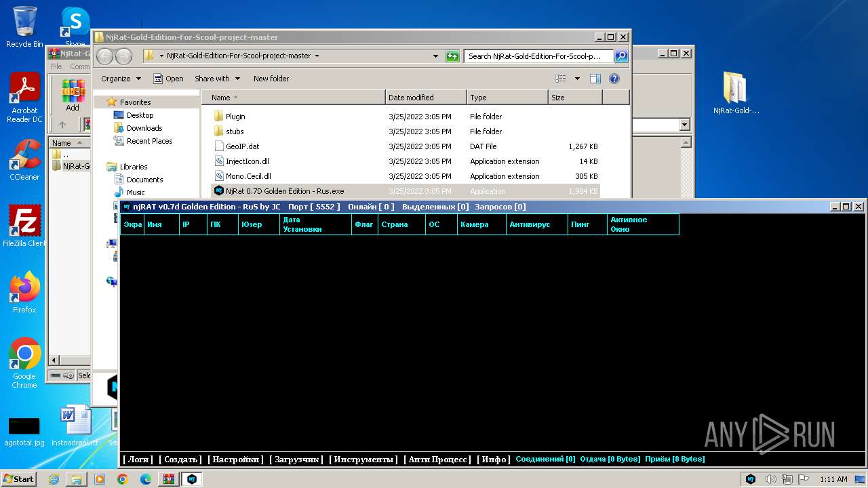
Task: Click the njRAT title bar icon
Action: [127, 207]
